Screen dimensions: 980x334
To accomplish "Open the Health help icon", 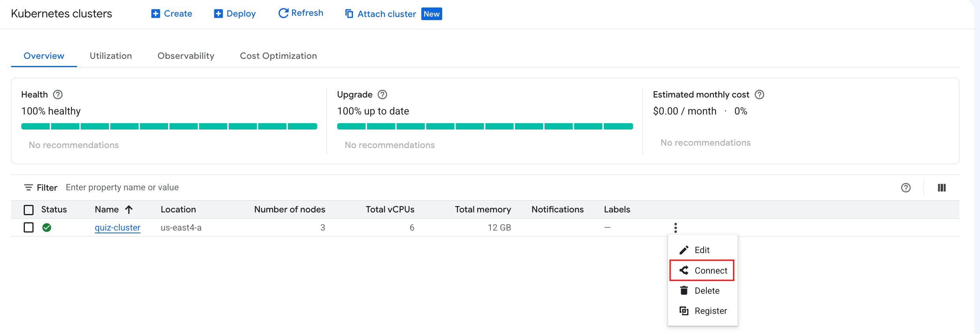I will 58,94.
